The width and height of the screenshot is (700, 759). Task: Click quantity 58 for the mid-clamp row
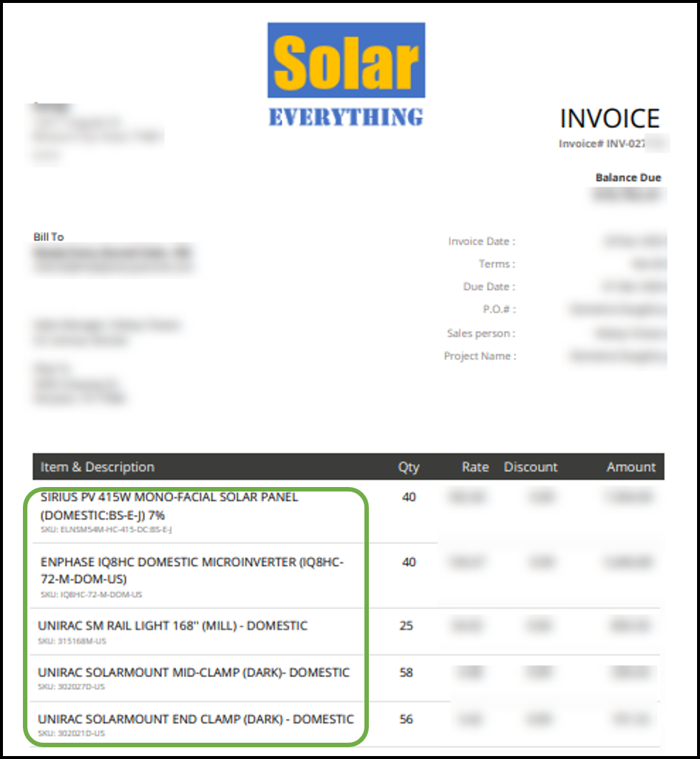[x=406, y=673]
